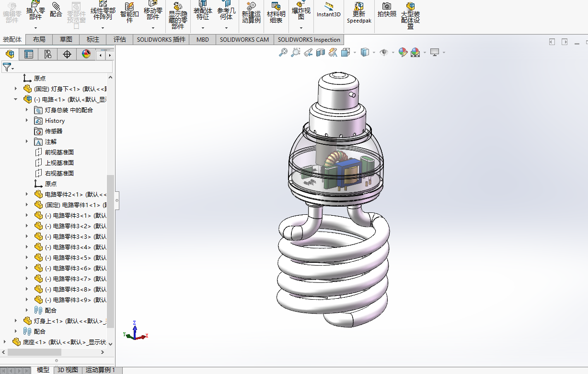Click Zoom to Fit in view toolbar

[283, 52]
